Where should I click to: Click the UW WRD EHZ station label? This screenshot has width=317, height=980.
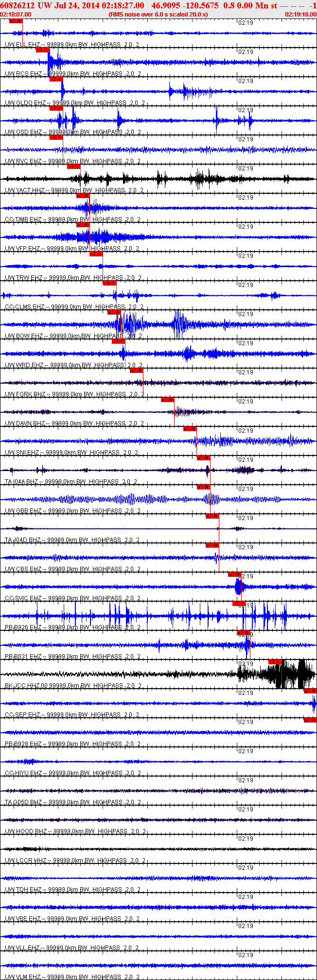click(x=24, y=365)
